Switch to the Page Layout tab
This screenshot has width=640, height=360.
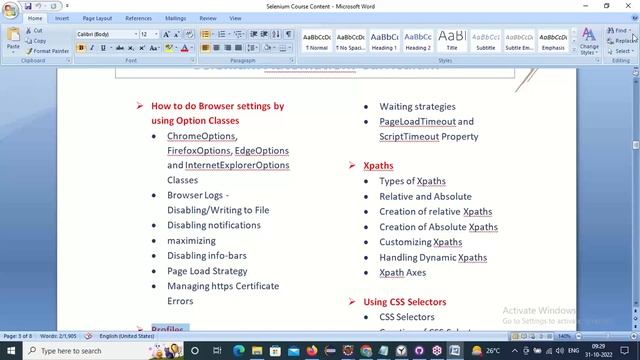(97, 18)
